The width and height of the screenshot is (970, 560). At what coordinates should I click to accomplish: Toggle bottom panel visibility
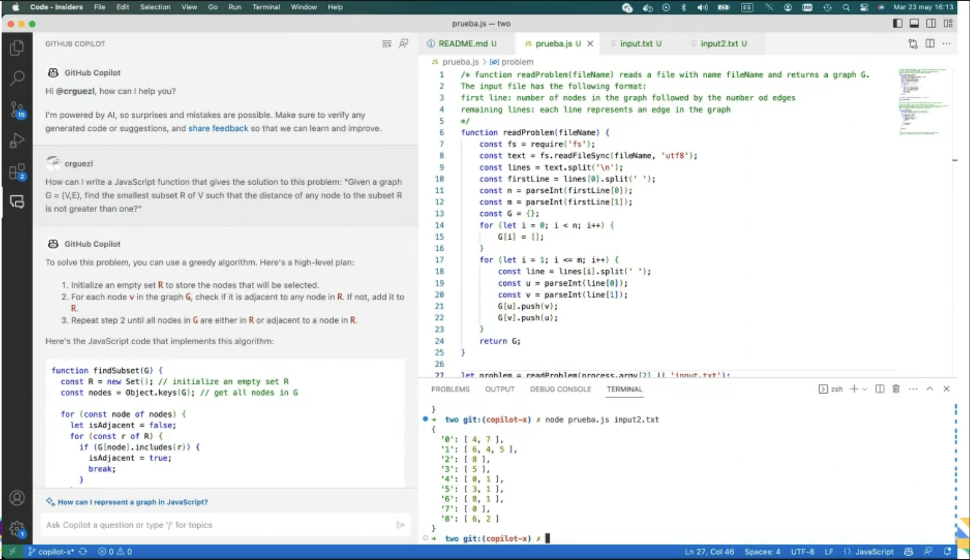pos(914,24)
